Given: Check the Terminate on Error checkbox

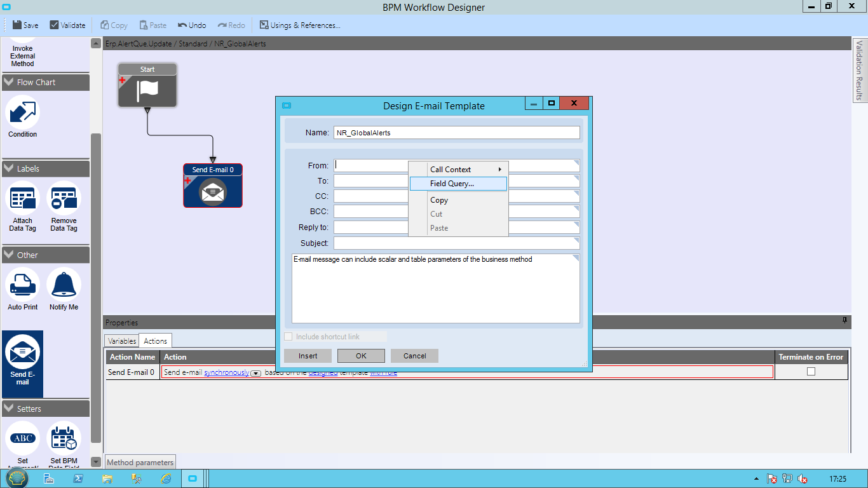Looking at the screenshot, I should [x=811, y=372].
